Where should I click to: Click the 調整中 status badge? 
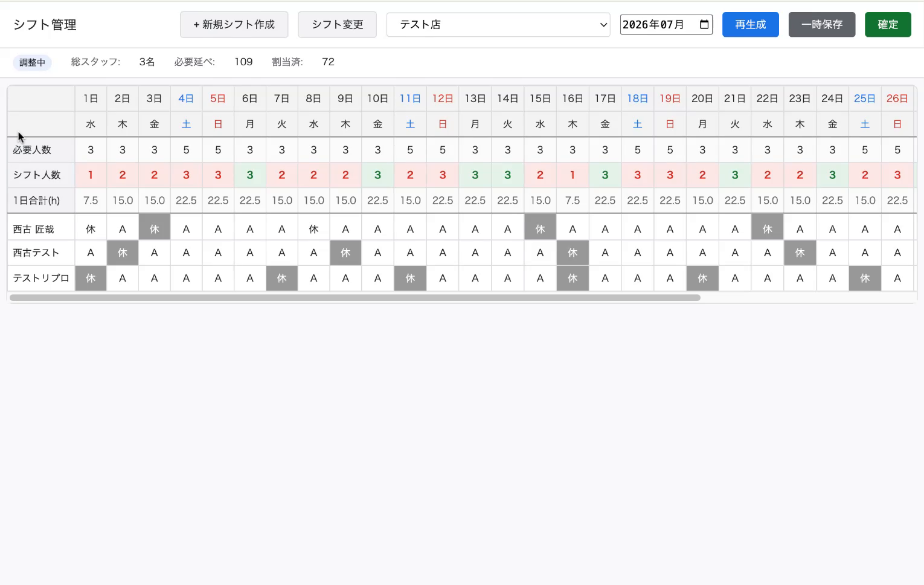click(33, 62)
